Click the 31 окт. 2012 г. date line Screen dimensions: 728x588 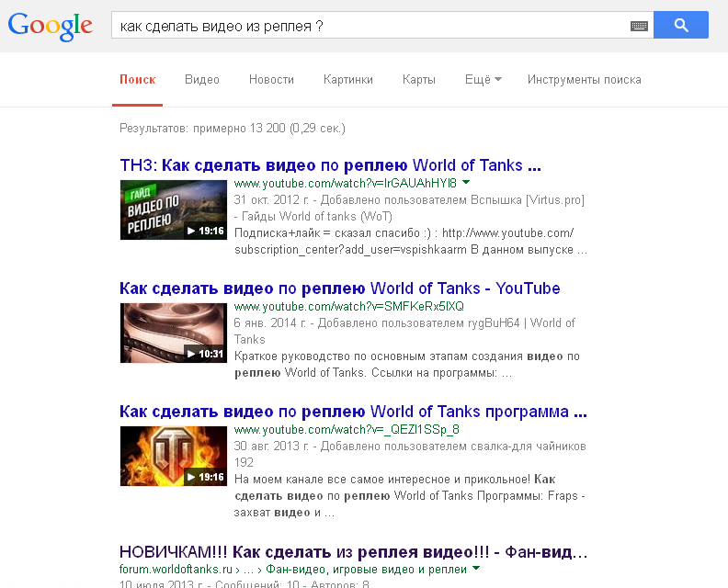(409, 208)
